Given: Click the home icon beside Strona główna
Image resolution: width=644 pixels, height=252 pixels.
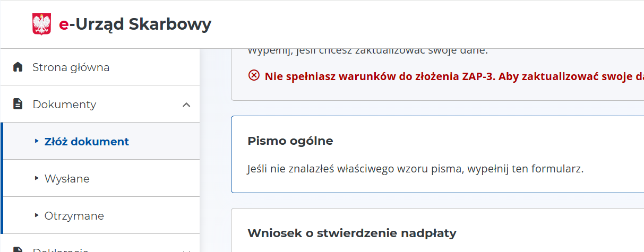Looking at the screenshot, I should [x=18, y=67].
